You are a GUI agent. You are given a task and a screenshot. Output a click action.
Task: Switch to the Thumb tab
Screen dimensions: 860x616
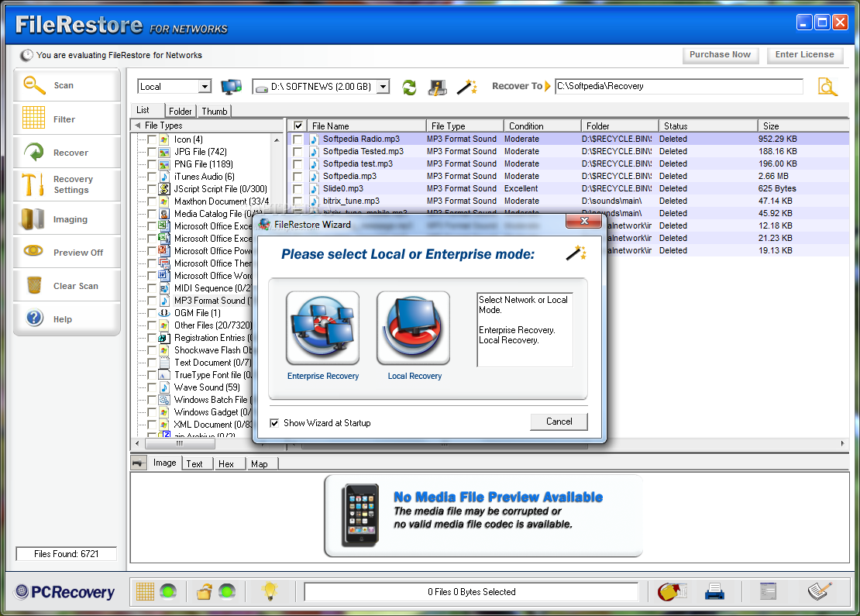[x=215, y=112]
